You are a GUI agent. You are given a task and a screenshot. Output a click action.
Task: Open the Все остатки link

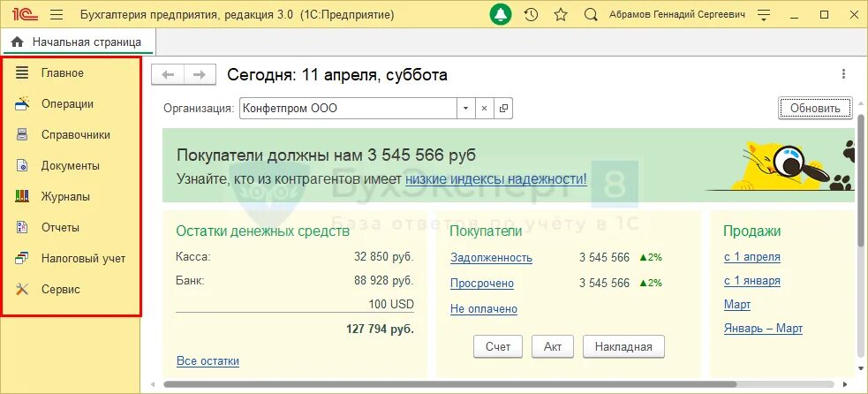pos(208,361)
